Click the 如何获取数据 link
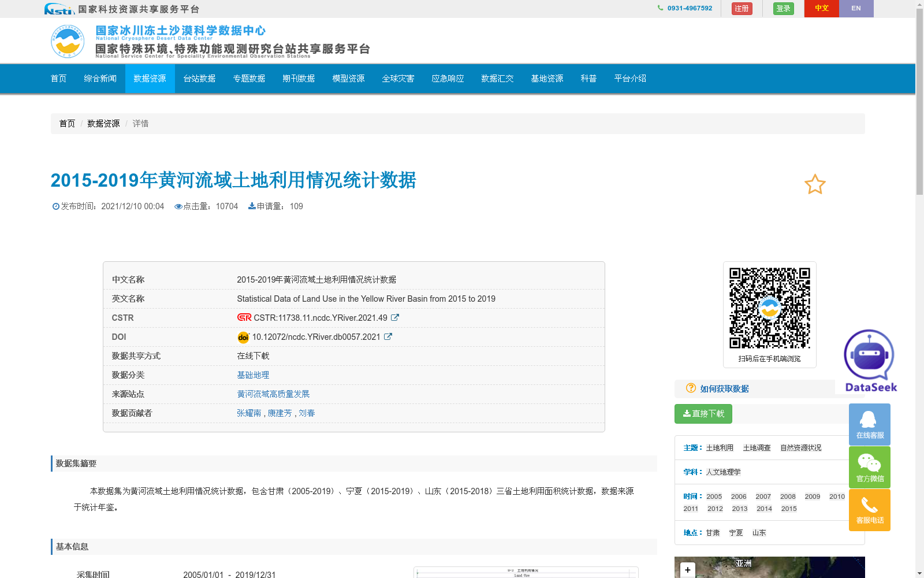924x578 pixels. pos(724,389)
